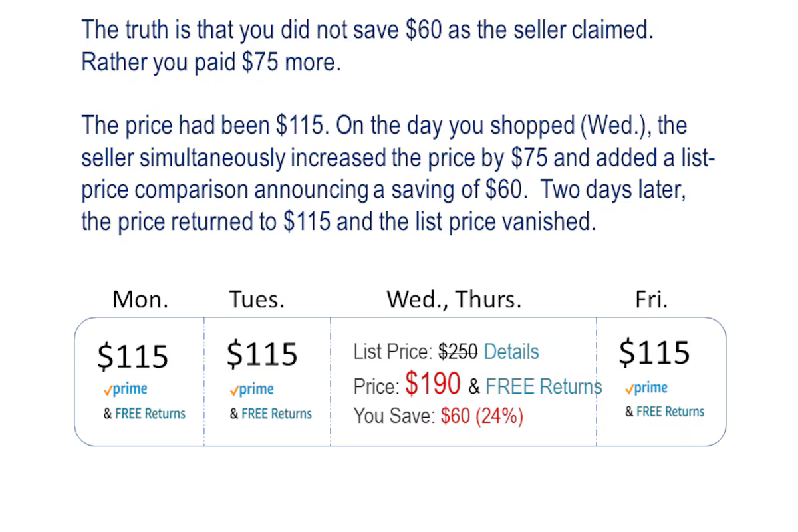Click the Fri. column header

click(652, 299)
